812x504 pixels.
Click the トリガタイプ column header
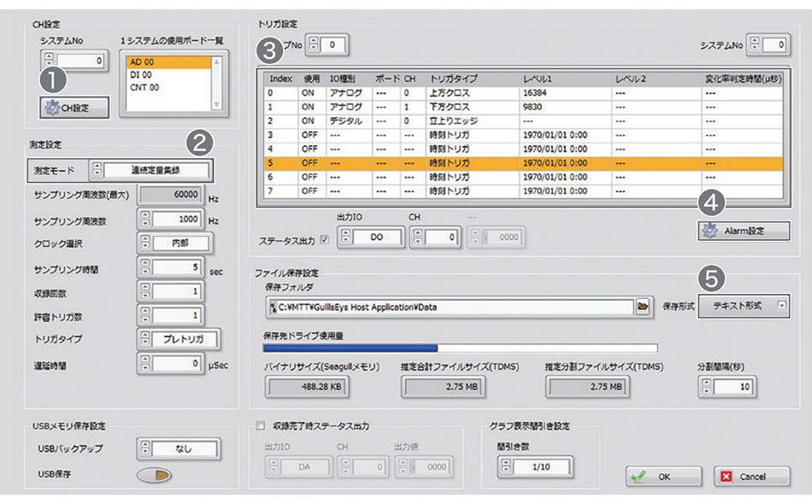(x=453, y=79)
